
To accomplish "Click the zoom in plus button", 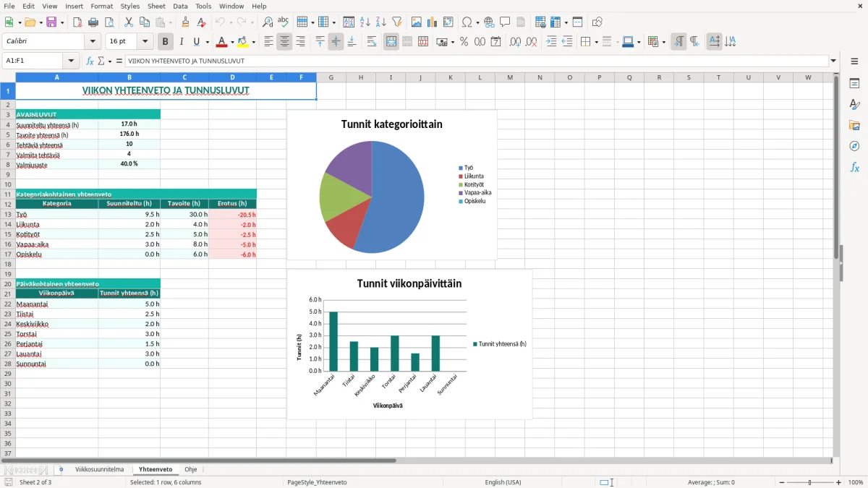I will pyautogui.click(x=839, y=482).
